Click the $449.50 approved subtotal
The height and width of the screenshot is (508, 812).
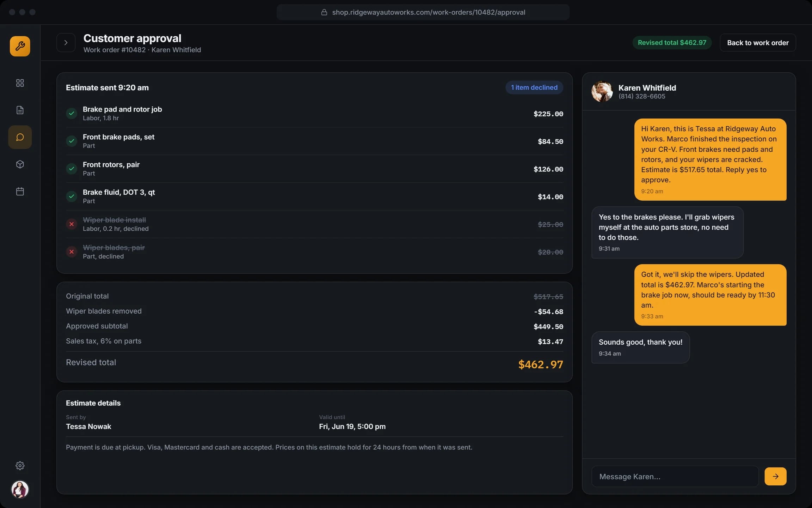[548, 327]
